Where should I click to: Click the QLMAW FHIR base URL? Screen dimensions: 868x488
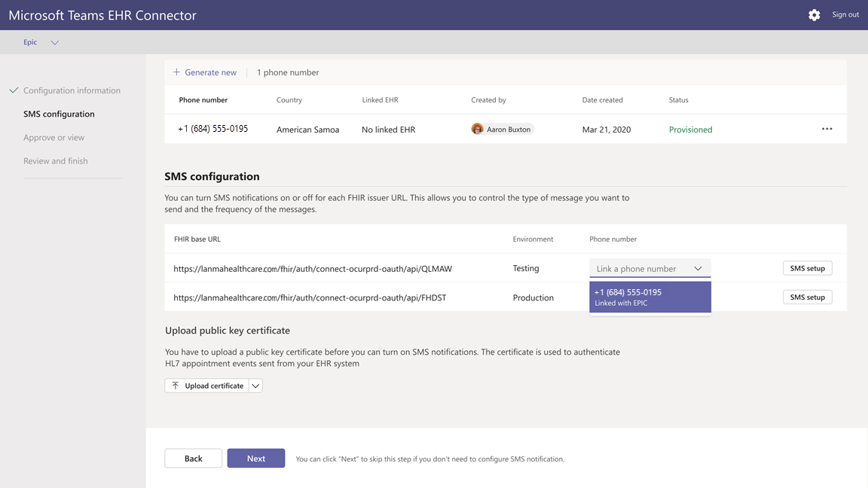(313, 269)
